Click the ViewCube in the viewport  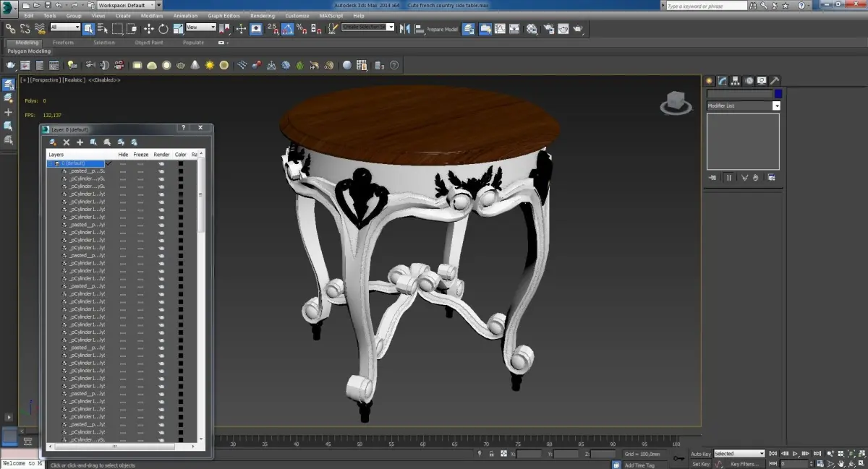(x=675, y=103)
